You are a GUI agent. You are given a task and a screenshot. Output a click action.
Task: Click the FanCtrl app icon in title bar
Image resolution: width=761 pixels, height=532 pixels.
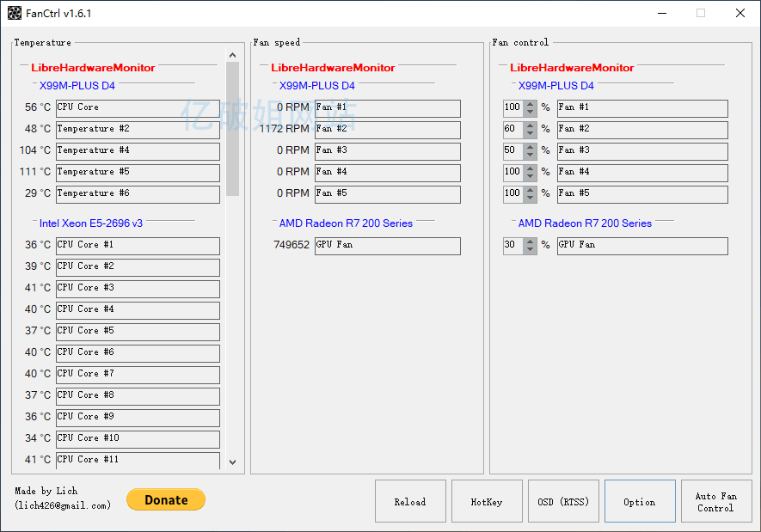coord(15,13)
